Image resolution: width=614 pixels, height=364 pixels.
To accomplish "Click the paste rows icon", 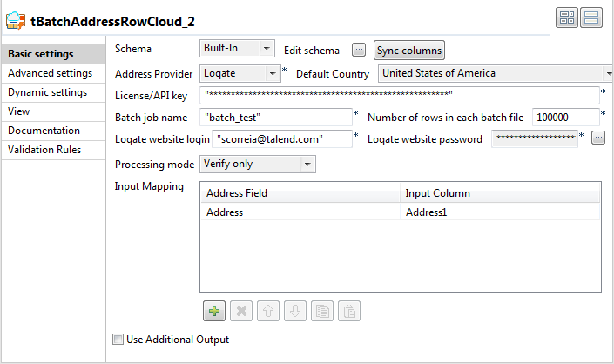I will point(349,311).
